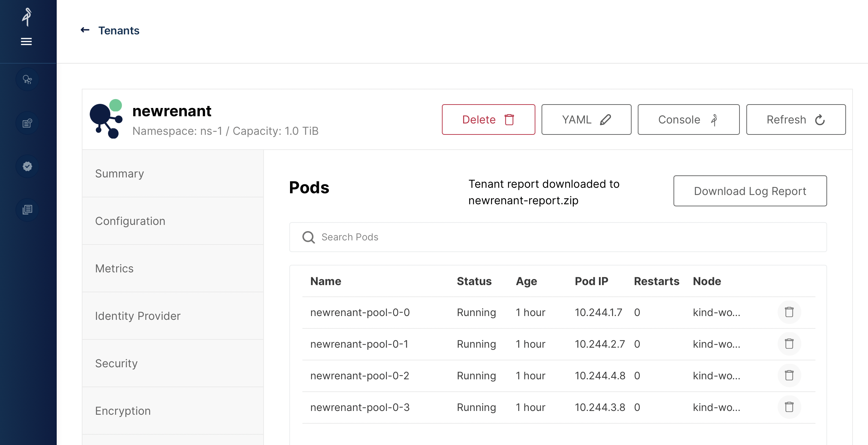Click the MinIO bird logo
This screenshot has width=868, height=445.
26,17
